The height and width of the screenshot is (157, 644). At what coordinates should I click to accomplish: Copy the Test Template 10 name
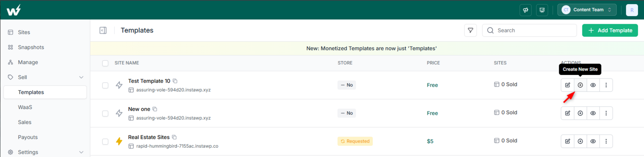coord(175,81)
